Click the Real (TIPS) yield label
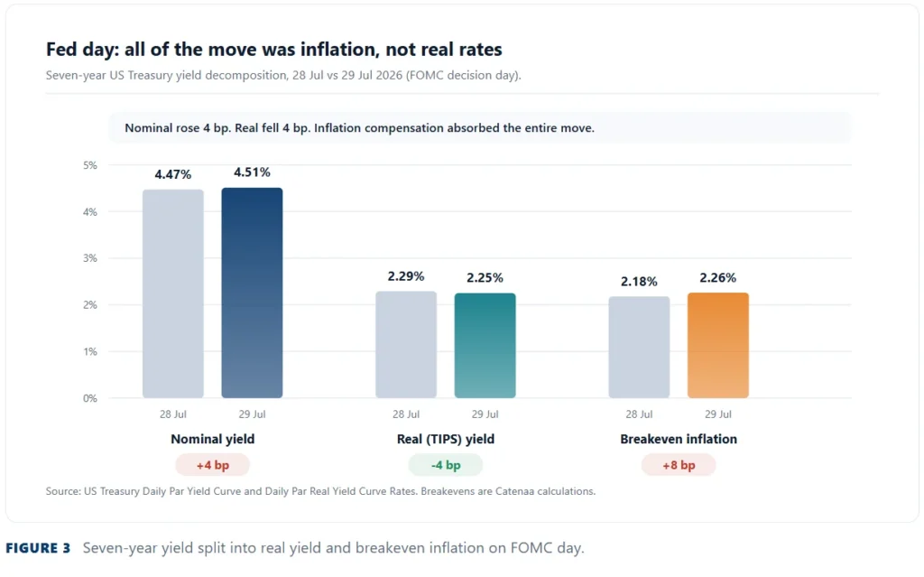This screenshot has width=924, height=577. (x=446, y=439)
